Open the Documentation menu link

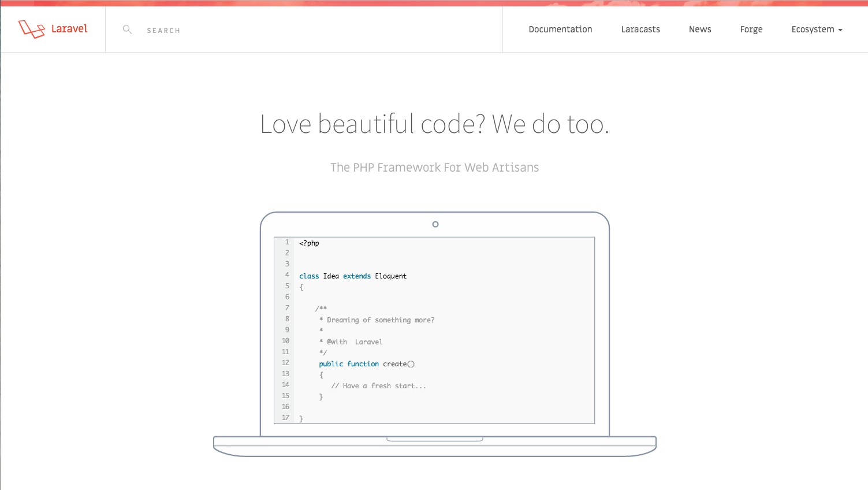pos(560,29)
